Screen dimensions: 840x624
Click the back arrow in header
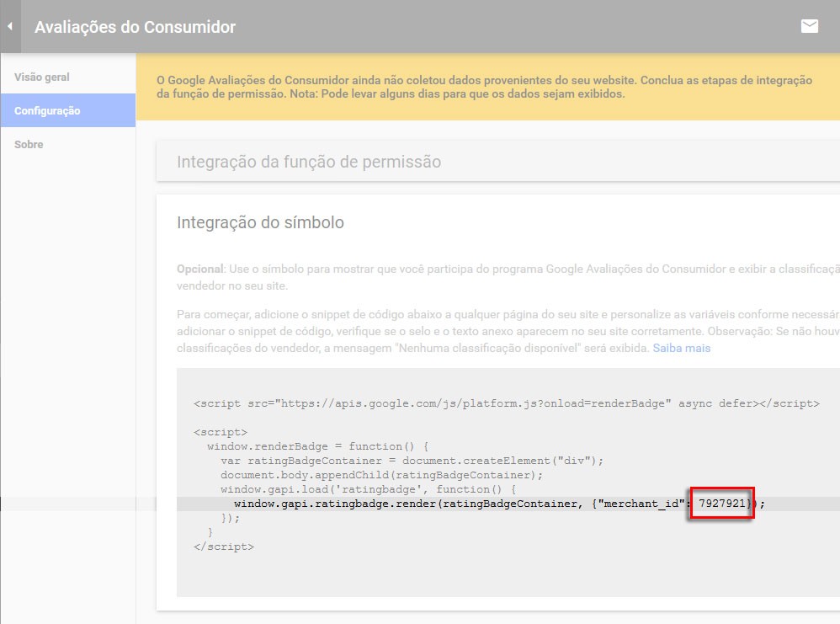(9, 26)
